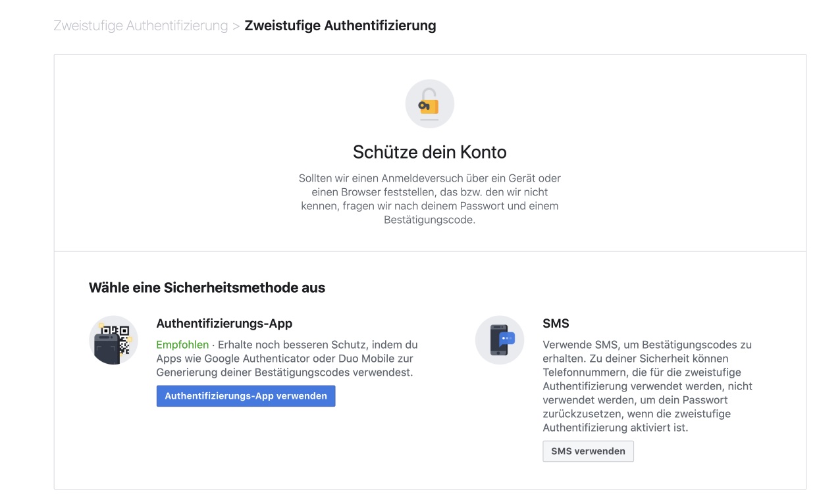Click the green "Empfohlen" label
This screenshot has height=504, width=817.
click(182, 345)
